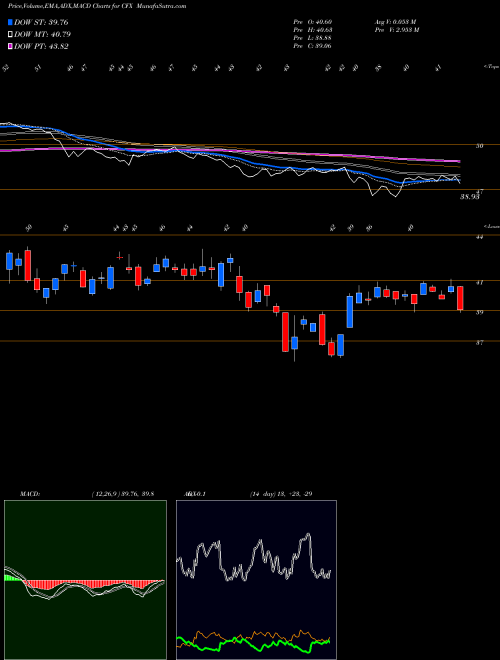The height and width of the screenshot is (660, 500).
Task: Click the Pre V 2.933 M reading
Action: coord(396,29)
